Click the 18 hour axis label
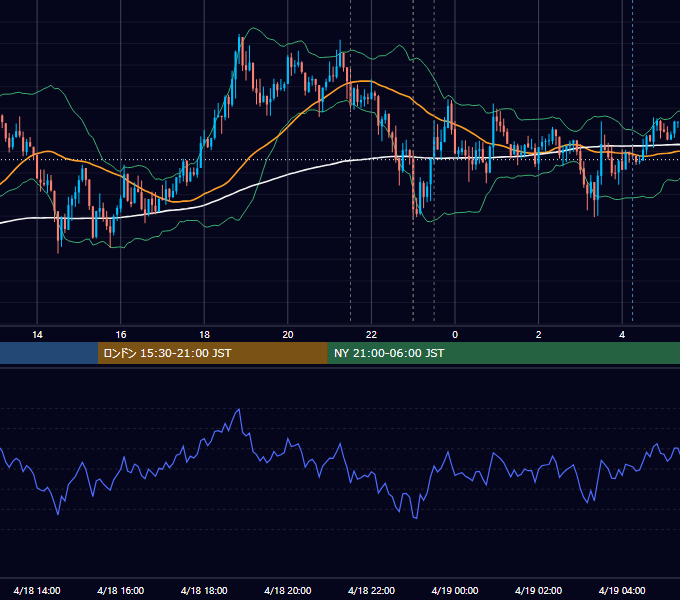 [204, 335]
